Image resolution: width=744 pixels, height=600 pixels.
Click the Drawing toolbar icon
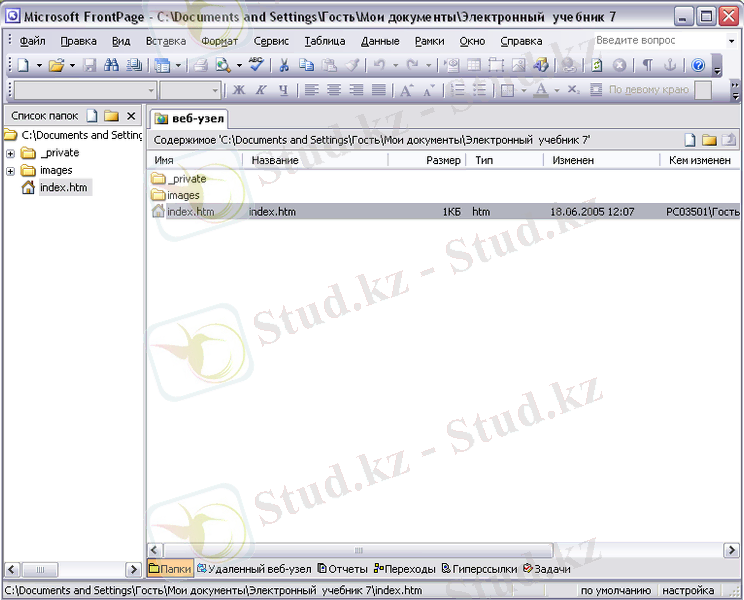click(x=541, y=65)
